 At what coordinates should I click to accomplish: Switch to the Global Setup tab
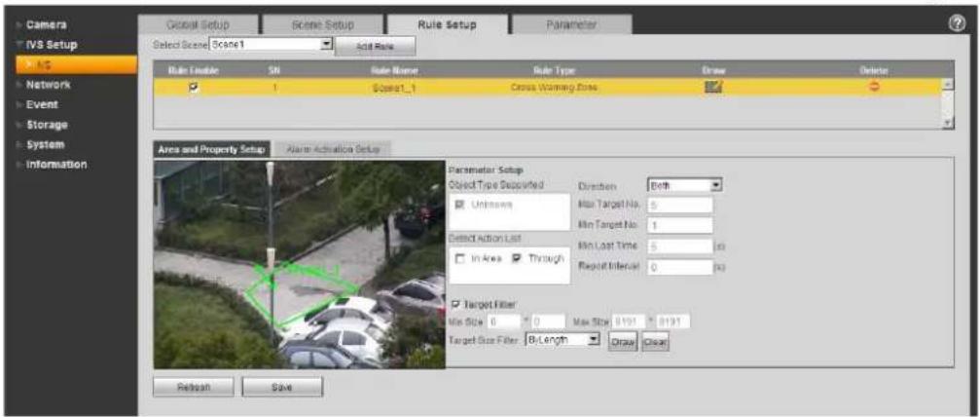[198, 25]
